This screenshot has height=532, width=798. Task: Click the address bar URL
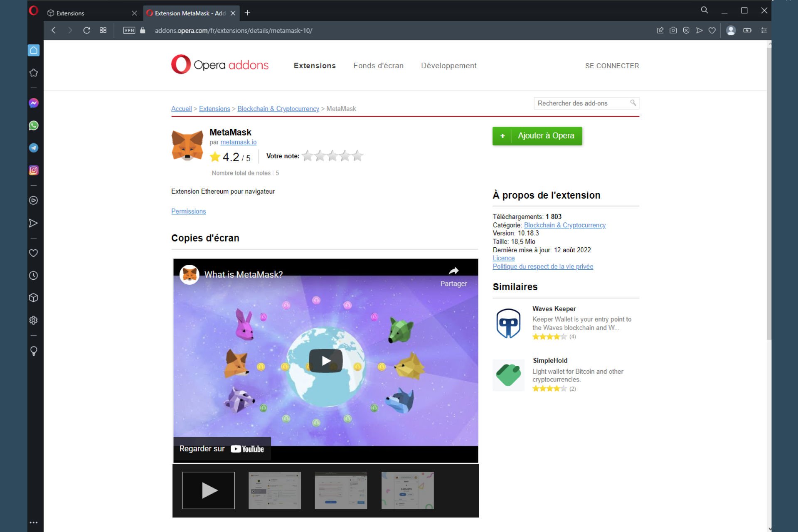click(x=234, y=30)
